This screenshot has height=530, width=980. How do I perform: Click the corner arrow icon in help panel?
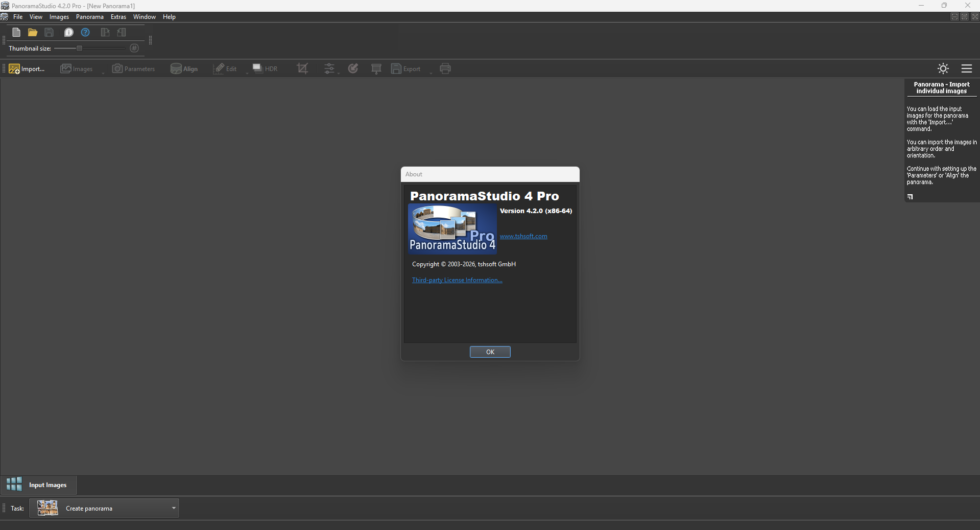910,197
